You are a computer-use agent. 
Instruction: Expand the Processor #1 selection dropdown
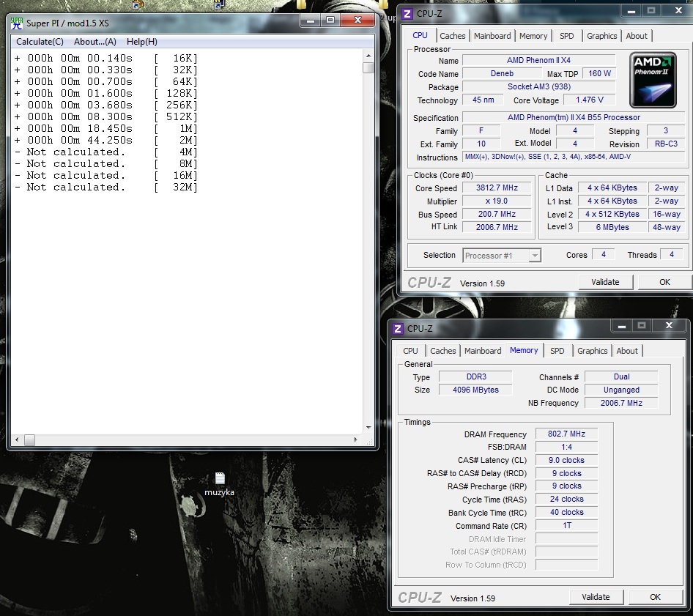[535, 256]
